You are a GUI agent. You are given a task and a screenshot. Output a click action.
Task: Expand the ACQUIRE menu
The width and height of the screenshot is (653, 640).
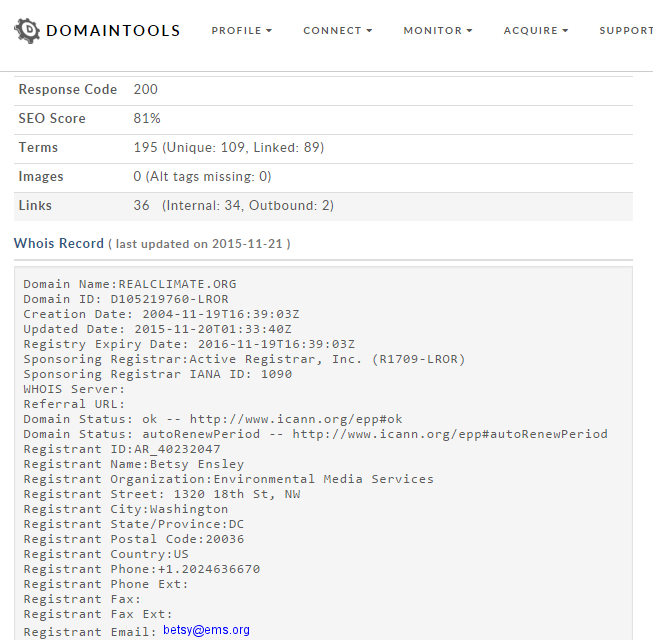click(x=536, y=31)
